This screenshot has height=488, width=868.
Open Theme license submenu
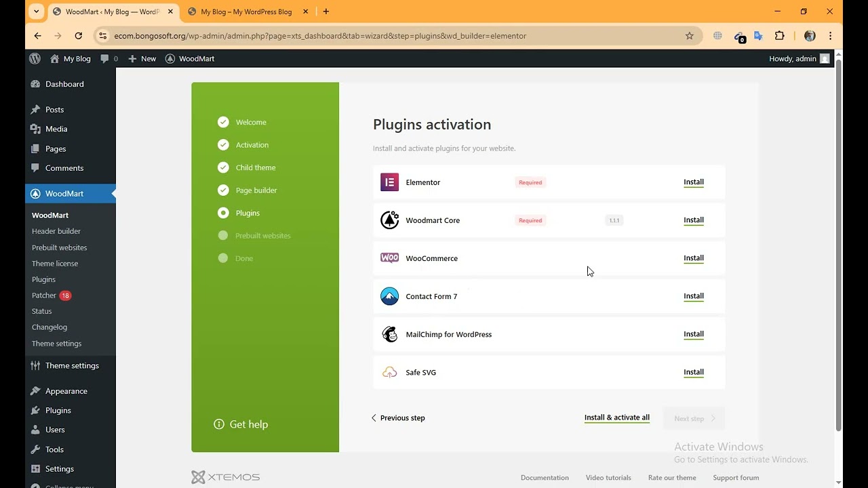pyautogui.click(x=55, y=264)
